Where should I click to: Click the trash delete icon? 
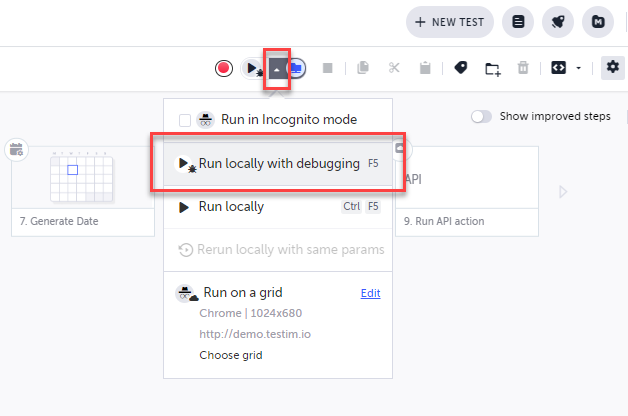[x=523, y=68]
